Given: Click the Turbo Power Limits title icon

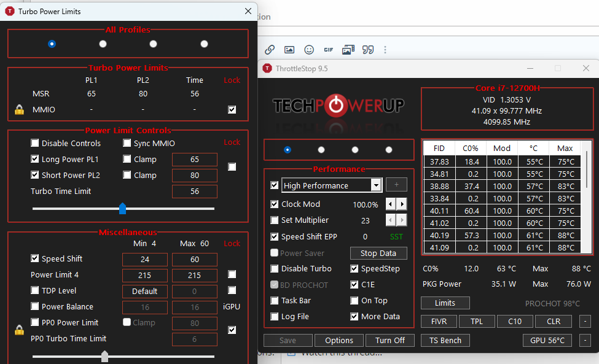Looking at the screenshot, I should tap(10, 12).
